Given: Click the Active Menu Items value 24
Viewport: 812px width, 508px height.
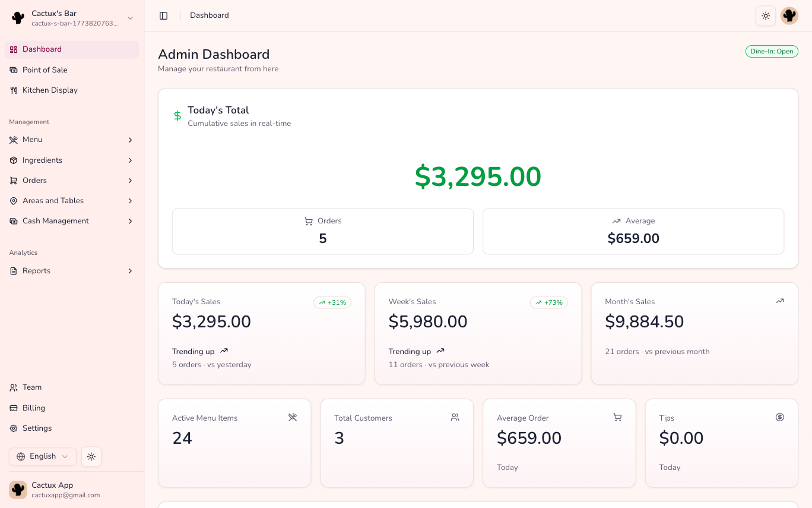Looking at the screenshot, I should 182,438.
